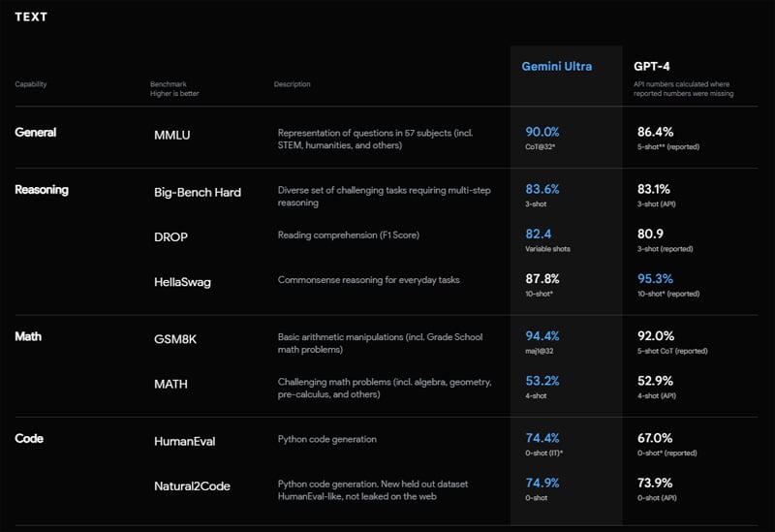Click the TEXT section heading

31,16
